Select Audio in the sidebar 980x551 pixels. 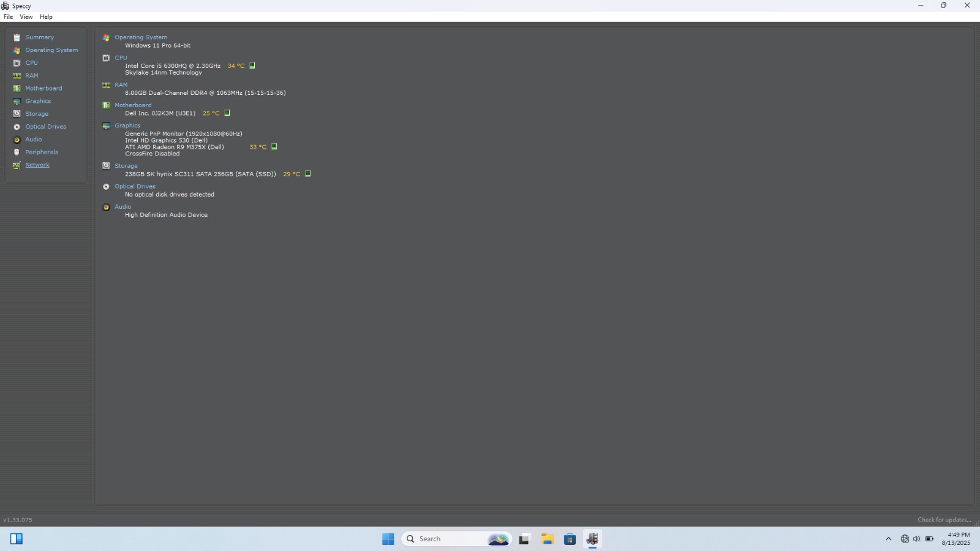point(34,140)
